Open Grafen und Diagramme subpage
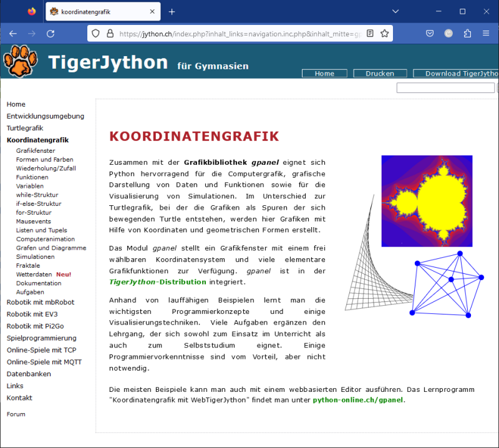Viewport: 499px width, 448px height. coord(51,248)
